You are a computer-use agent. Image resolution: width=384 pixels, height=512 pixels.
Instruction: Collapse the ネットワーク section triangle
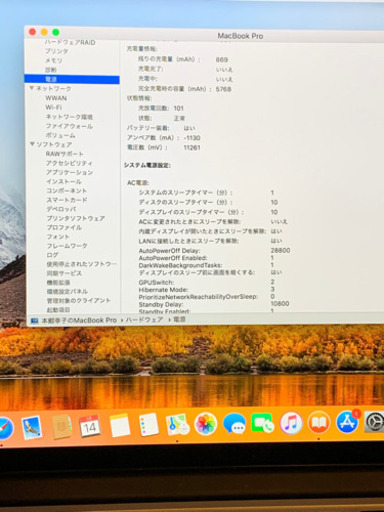(x=32, y=88)
